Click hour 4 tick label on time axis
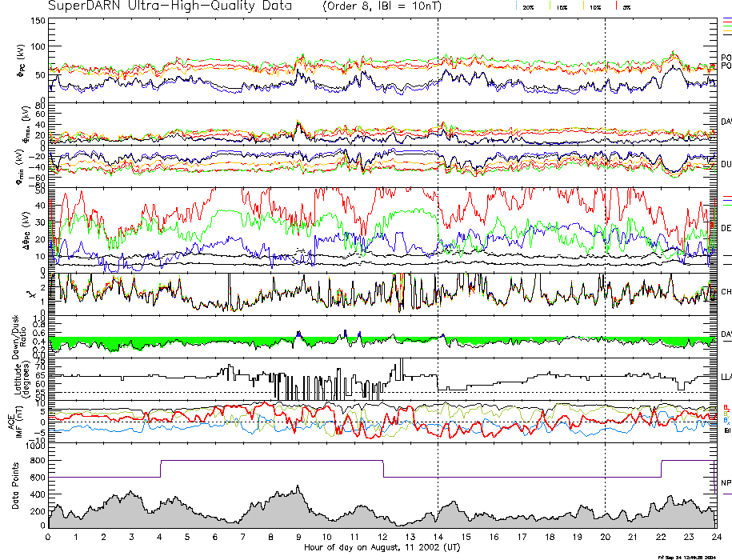This screenshot has width=732, height=560. (160, 537)
